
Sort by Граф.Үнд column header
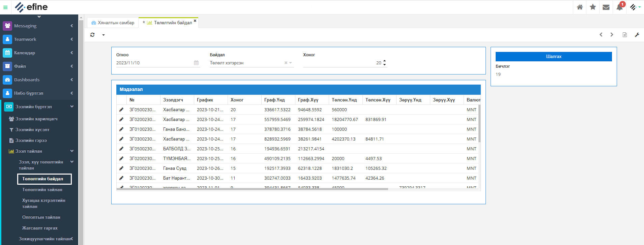pos(278,100)
